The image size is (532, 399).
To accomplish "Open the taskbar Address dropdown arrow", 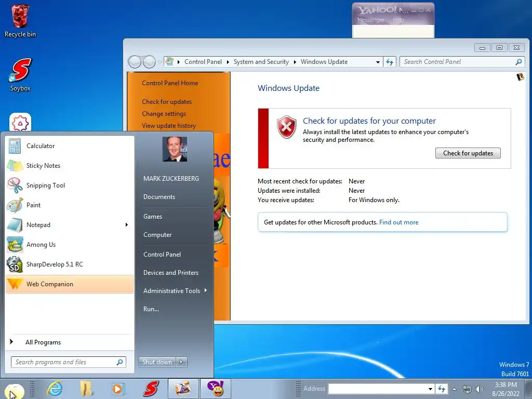I will click(430, 389).
